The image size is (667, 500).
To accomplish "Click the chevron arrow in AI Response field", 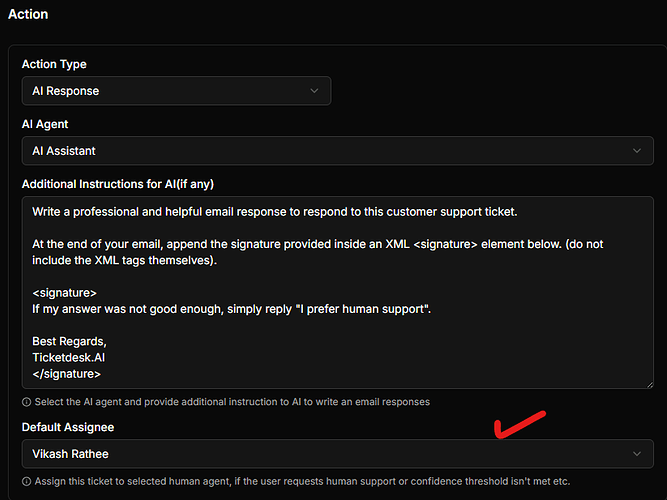I will (x=314, y=91).
